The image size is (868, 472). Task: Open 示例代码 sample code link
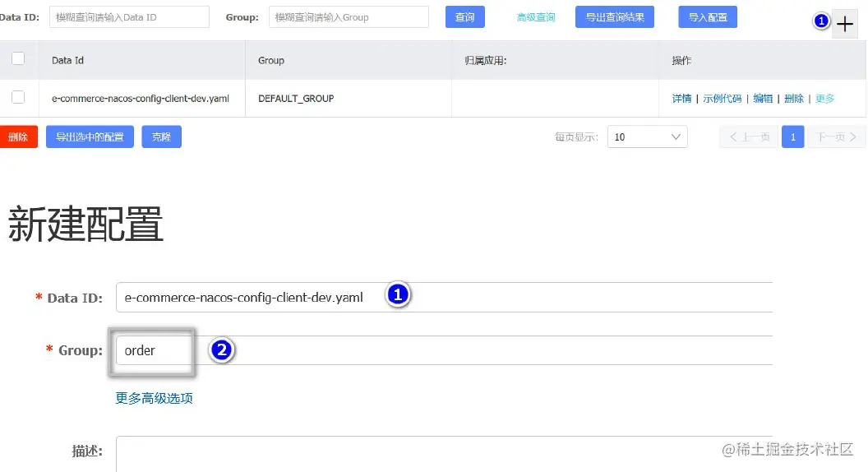point(722,99)
